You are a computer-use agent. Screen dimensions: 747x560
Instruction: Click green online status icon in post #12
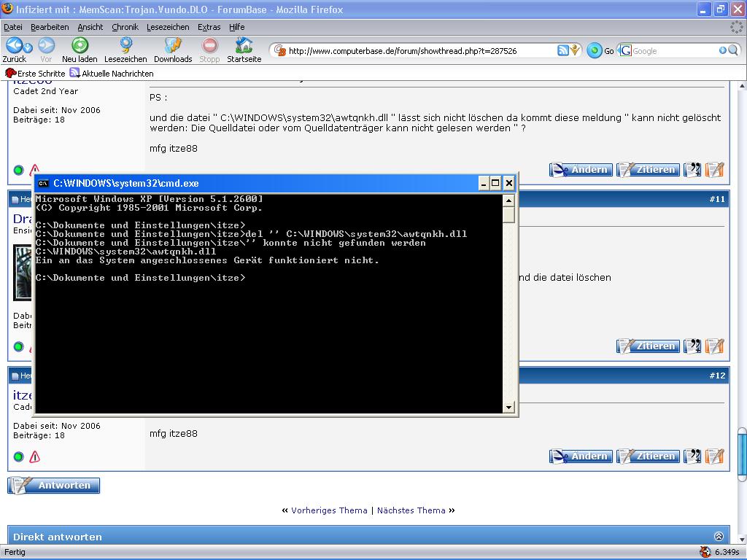coord(18,456)
